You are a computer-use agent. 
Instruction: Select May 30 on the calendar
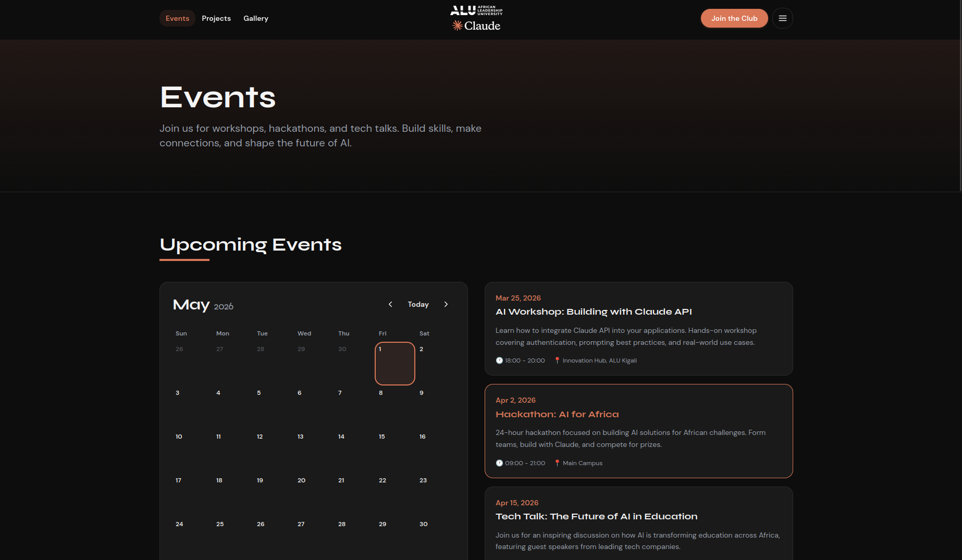[x=436, y=539]
